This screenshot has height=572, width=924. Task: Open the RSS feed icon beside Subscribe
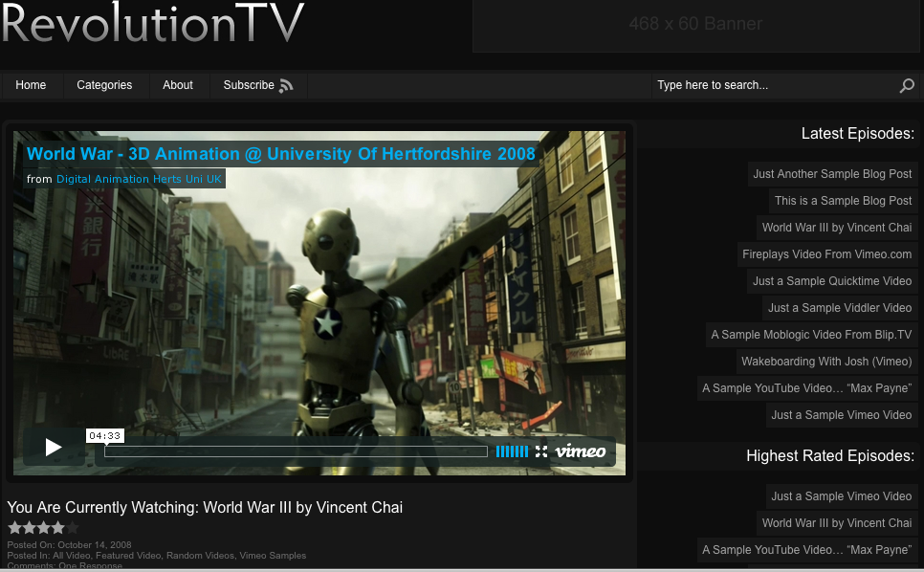pyautogui.click(x=286, y=86)
